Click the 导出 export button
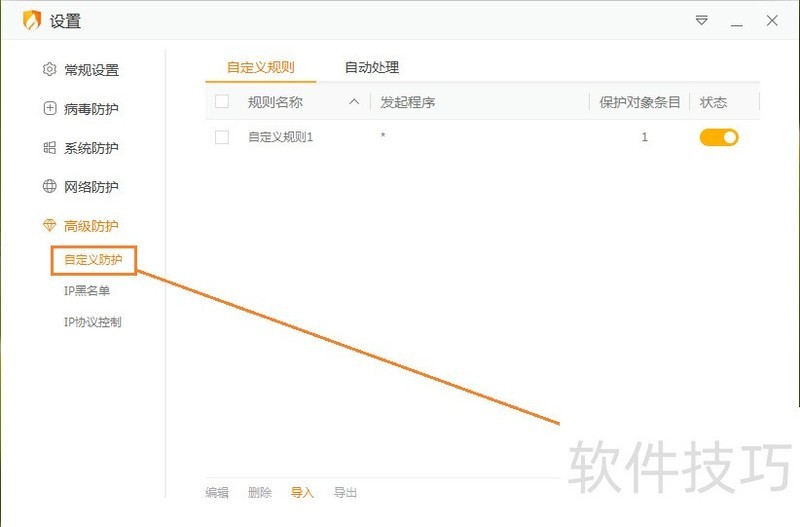Image resolution: width=800 pixels, height=527 pixels. [x=345, y=492]
